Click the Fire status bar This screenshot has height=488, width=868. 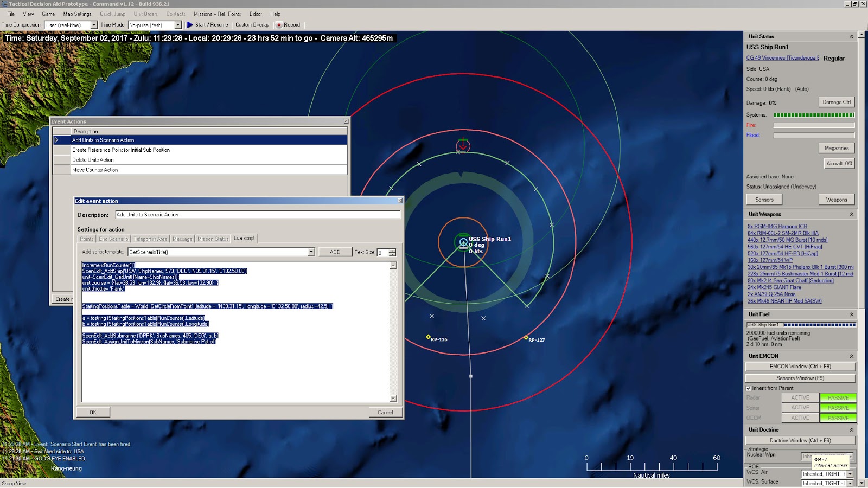814,125
